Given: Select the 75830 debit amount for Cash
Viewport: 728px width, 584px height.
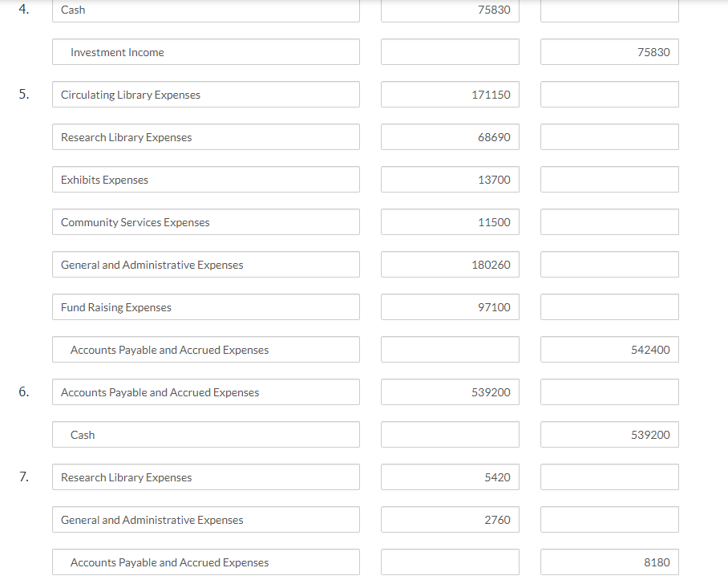Looking at the screenshot, I should [450, 10].
